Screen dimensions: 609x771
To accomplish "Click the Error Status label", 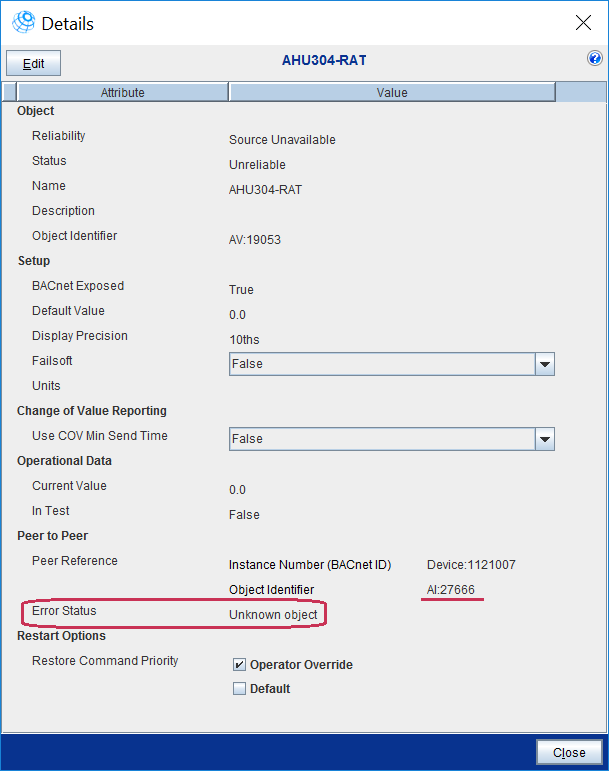I will [x=64, y=611].
